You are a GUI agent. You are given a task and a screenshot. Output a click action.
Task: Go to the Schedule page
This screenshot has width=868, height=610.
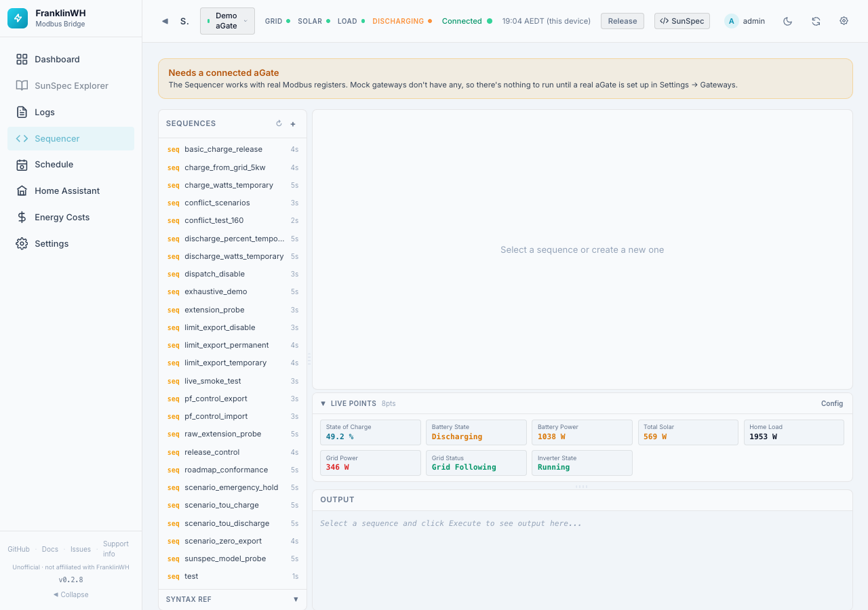tap(71, 165)
